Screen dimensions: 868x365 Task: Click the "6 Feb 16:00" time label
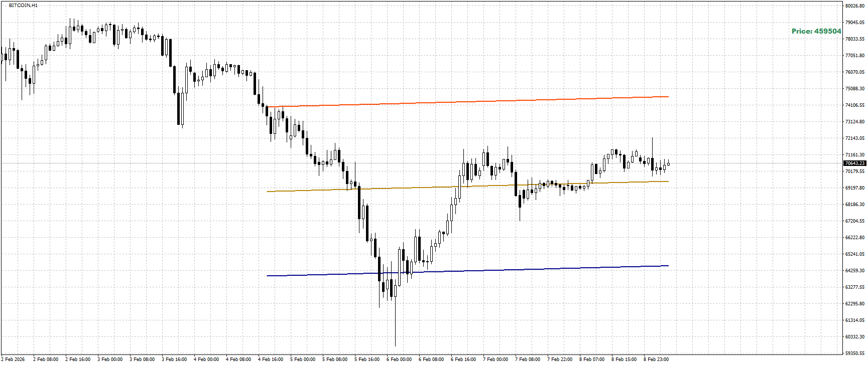coord(463,359)
